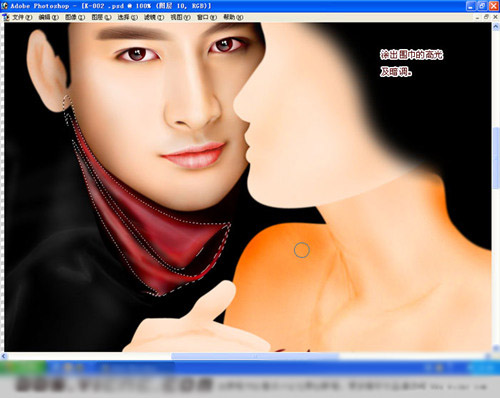Restore down the K-002.psd document window

(x=486, y=17)
